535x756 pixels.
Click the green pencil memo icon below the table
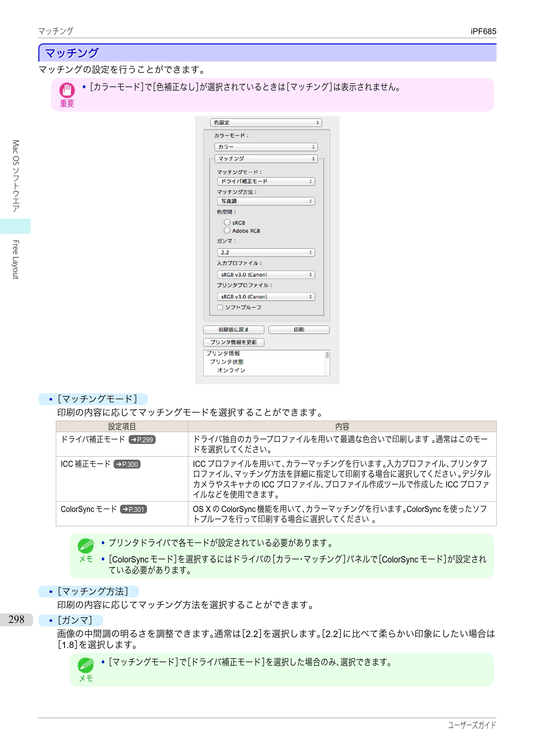(x=86, y=546)
